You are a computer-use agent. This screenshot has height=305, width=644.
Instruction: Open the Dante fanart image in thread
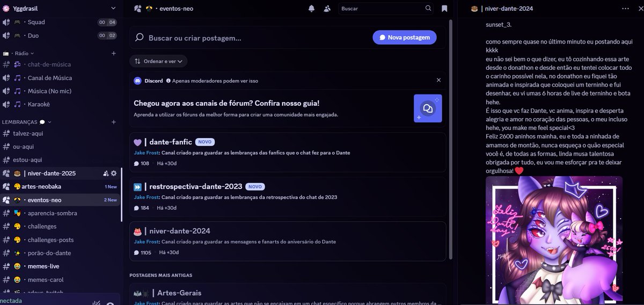554,239
